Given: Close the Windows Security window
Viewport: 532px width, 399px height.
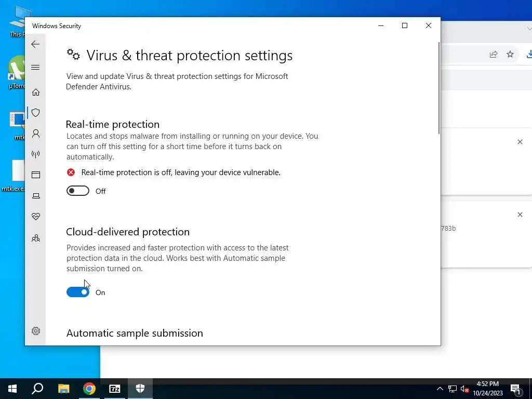Looking at the screenshot, I should [x=429, y=26].
